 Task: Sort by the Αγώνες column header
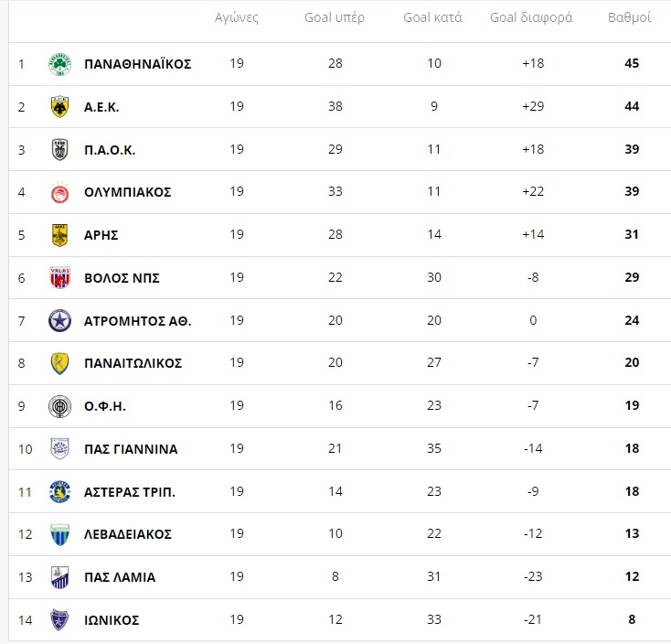(237, 18)
